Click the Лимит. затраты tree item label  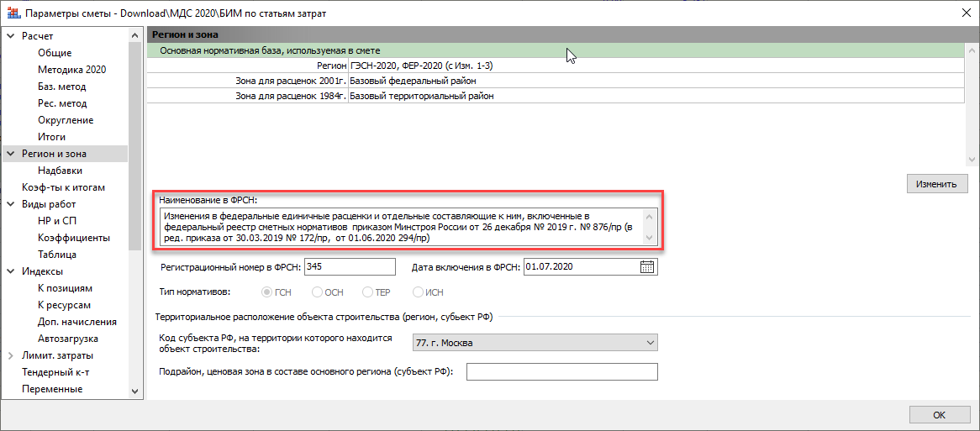pyautogui.click(x=57, y=355)
